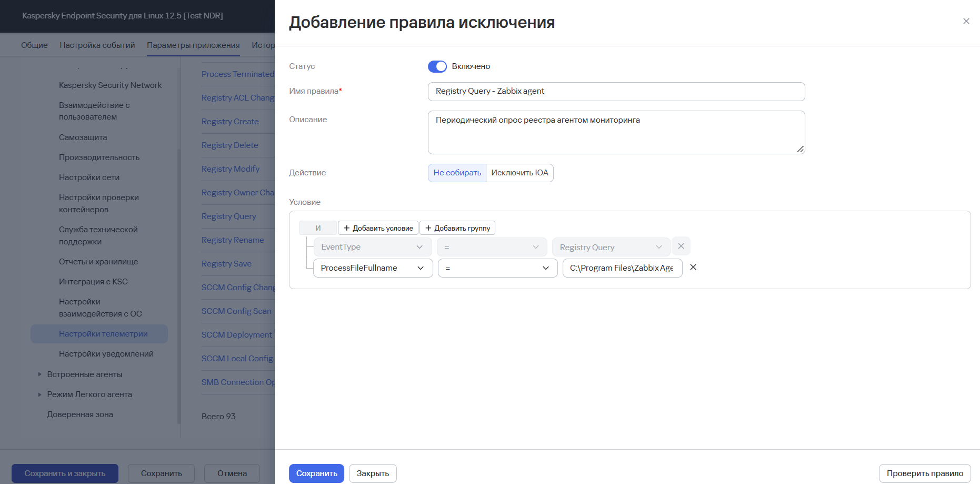This screenshot has height=484, width=980.
Task: Expand the 'Встроенные агенты' tree node
Action: pos(39,374)
